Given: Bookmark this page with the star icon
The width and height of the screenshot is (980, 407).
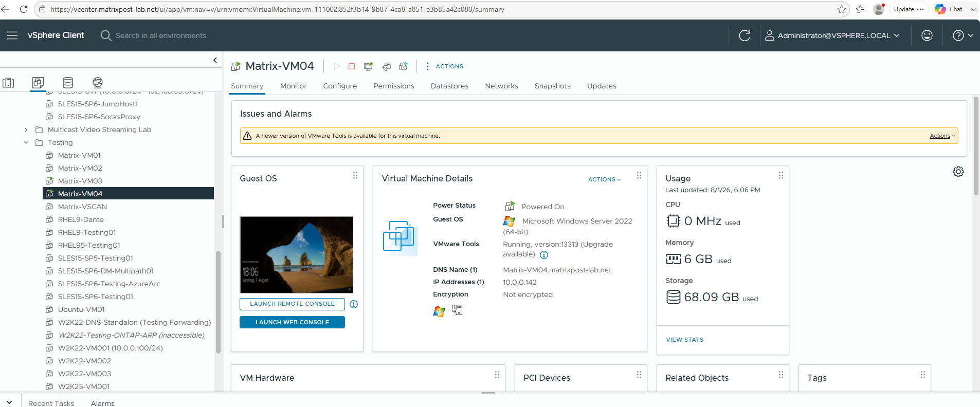Looking at the screenshot, I should tap(842, 9).
